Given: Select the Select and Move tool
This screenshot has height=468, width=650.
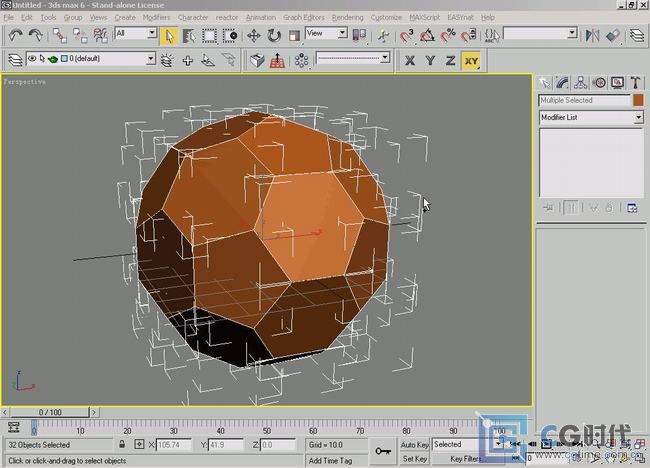Looking at the screenshot, I should click(254, 36).
